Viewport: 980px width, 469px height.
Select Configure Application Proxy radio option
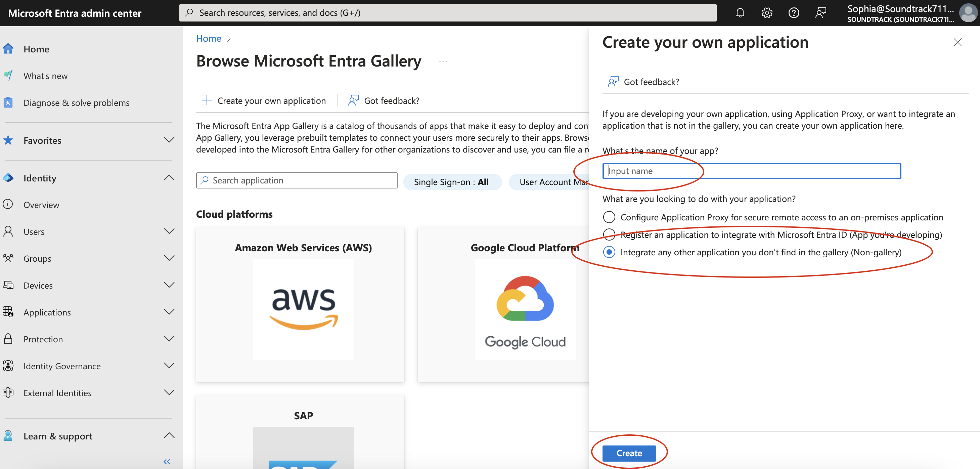point(609,217)
